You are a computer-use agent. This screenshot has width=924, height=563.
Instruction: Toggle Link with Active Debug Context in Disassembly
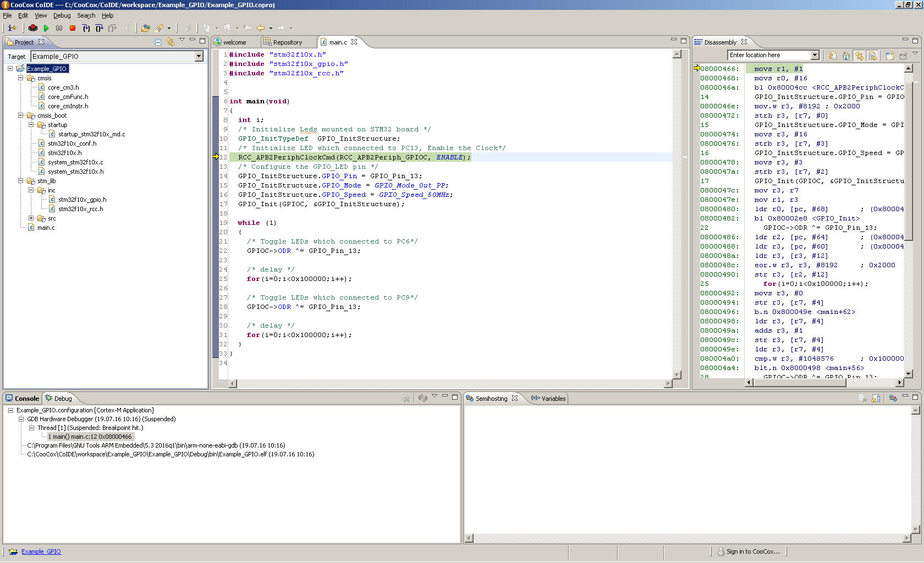[x=859, y=56]
